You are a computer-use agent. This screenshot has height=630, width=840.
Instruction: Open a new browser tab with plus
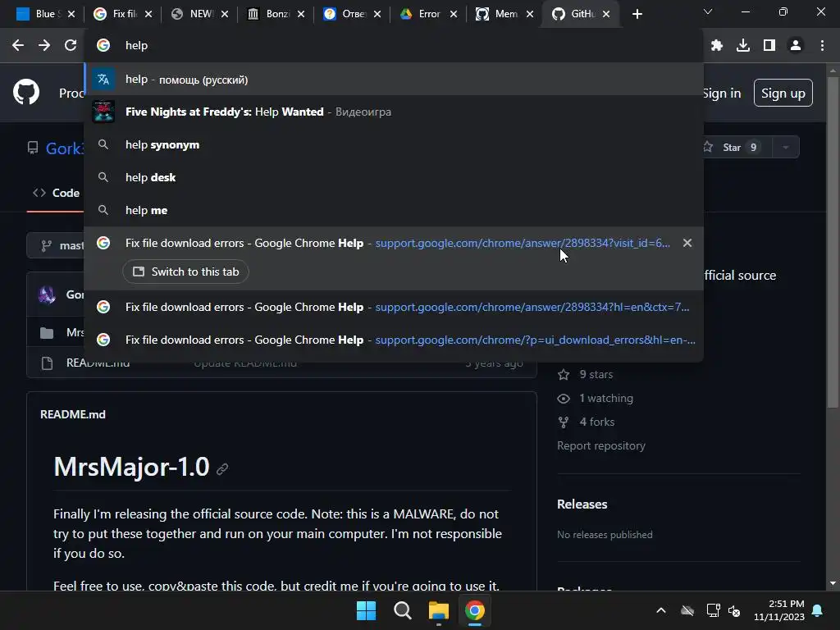pos(637,14)
